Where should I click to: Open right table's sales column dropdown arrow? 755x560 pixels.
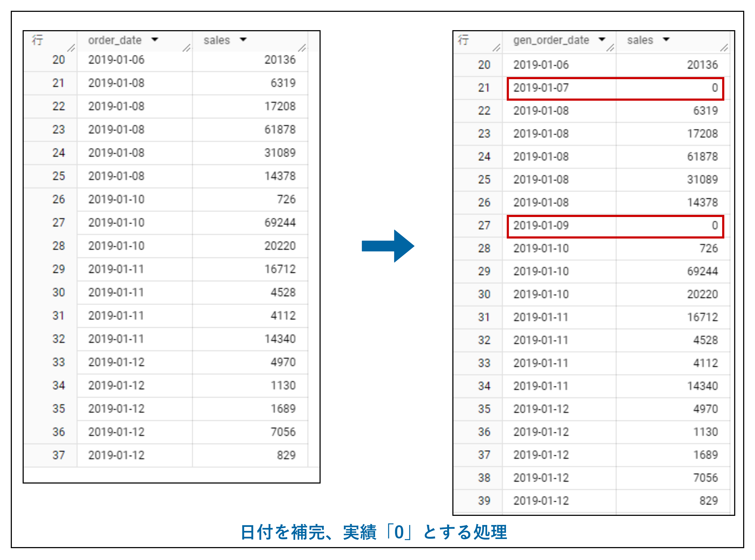tap(666, 39)
